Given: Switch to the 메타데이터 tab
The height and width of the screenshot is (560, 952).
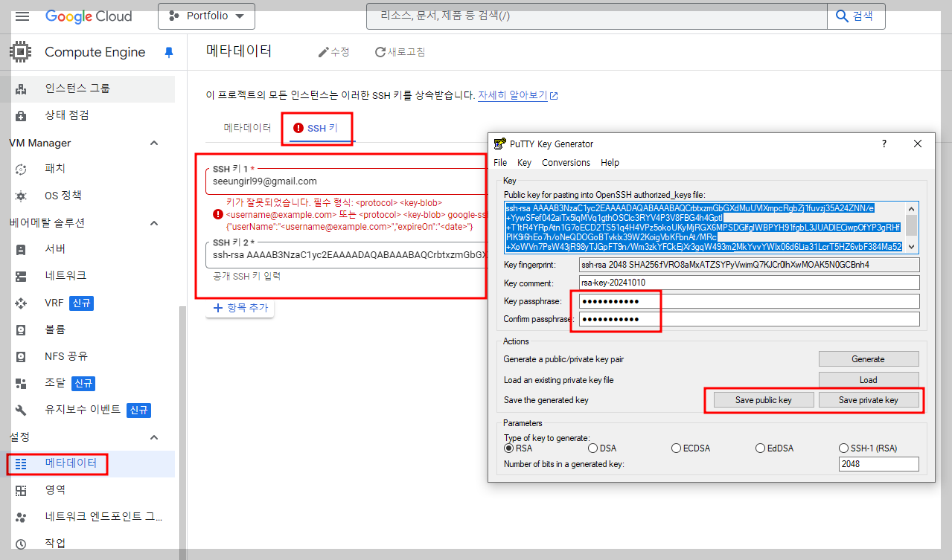Looking at the screenshot, I should click(x=248, y=128).
